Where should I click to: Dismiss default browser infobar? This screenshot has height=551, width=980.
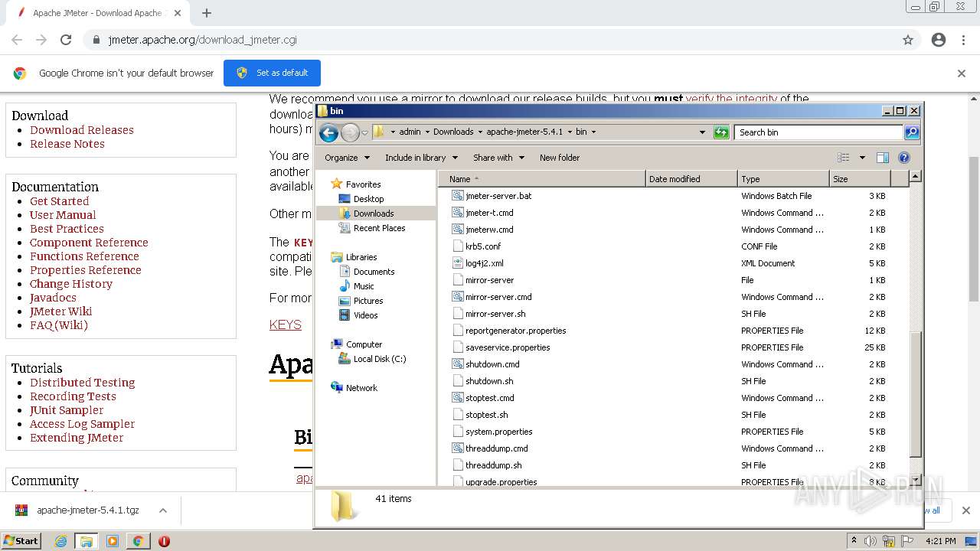(x=962, y=73)
